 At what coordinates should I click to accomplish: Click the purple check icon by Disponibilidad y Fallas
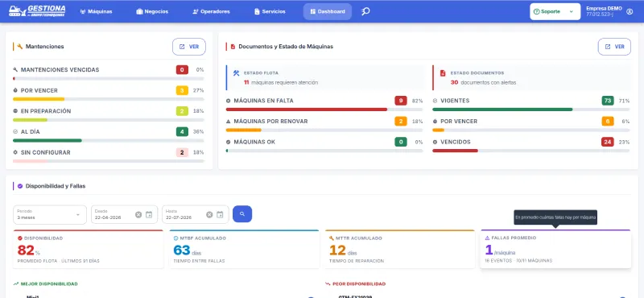[x=19, y=186]
